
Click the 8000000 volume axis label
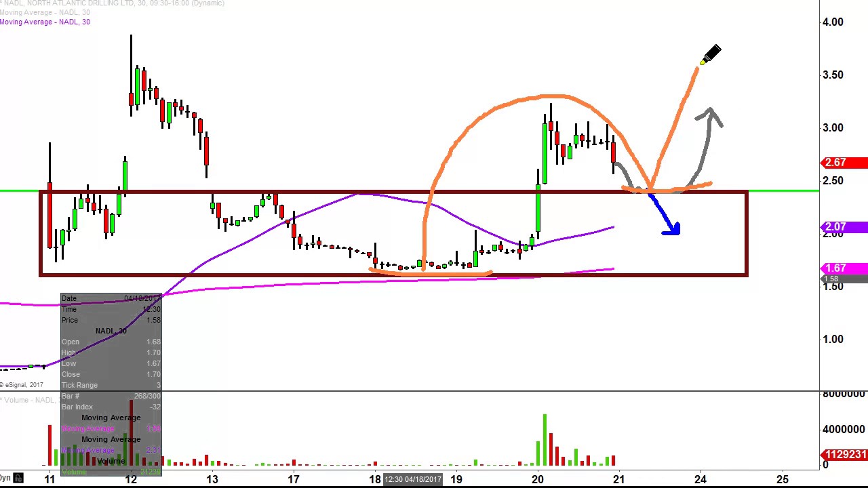[843, 394]
